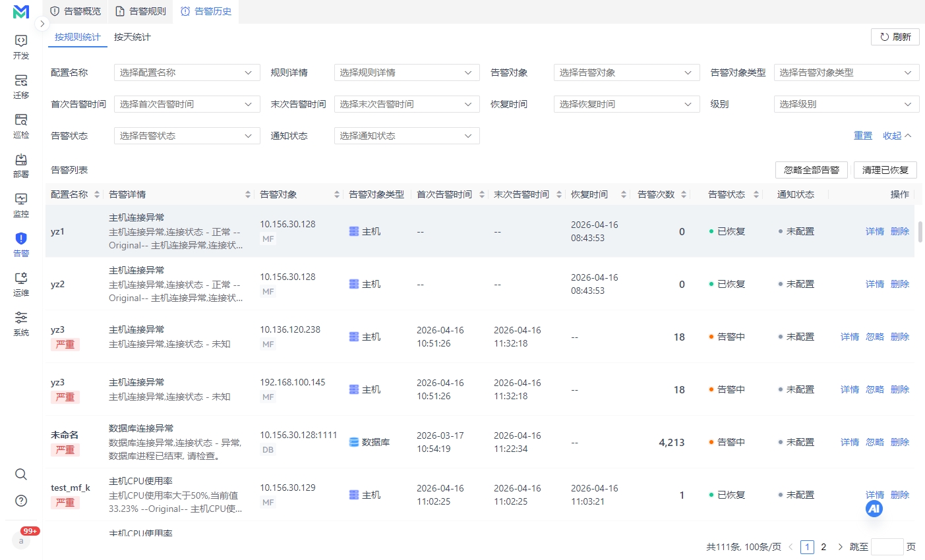Sort by 告警详情 column sort icon
This screenshot has height=560, width=925.
click(x=248, y=194)
